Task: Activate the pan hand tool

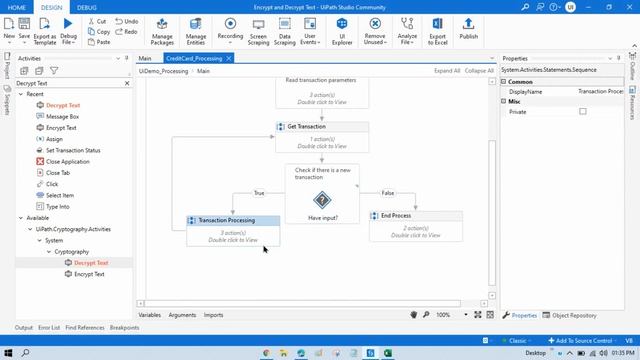Action: 413,315
